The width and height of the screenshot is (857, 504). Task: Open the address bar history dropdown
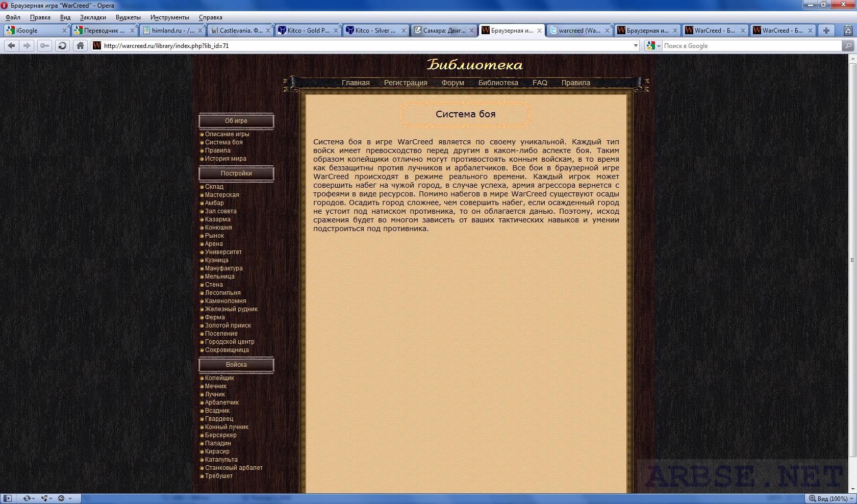coord(636,45)
